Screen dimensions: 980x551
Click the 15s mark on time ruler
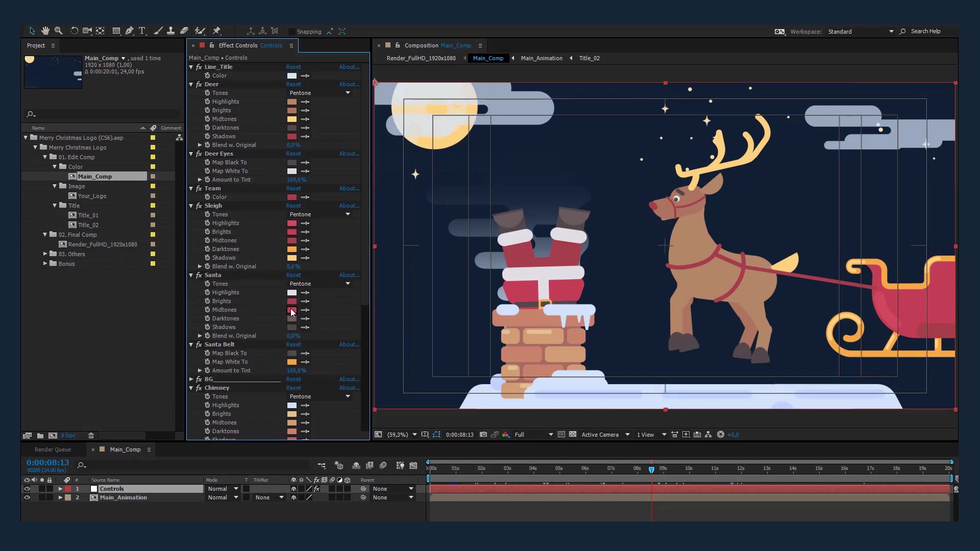click(x=819, y=468)
